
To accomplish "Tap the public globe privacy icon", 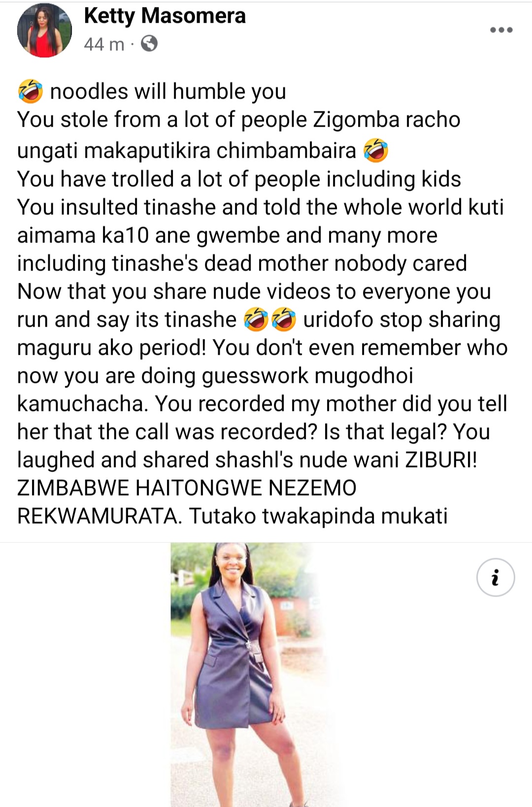I will 149,44.
